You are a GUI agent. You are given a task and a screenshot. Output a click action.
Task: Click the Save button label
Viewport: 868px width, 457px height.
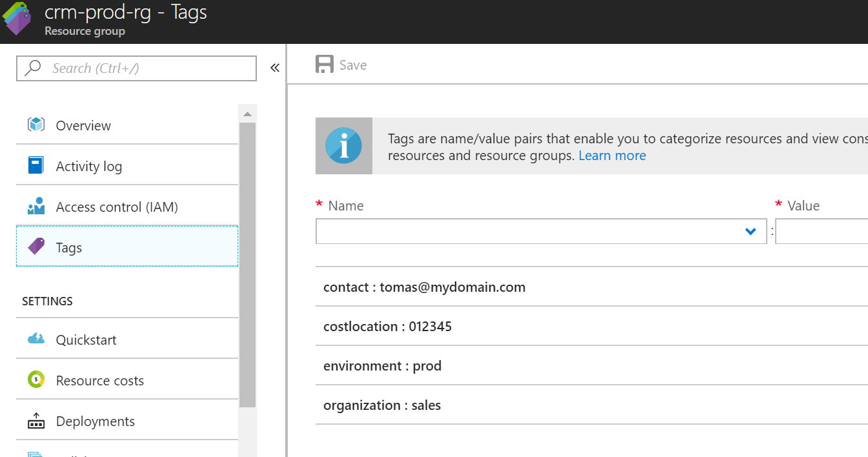click(353, 65)
